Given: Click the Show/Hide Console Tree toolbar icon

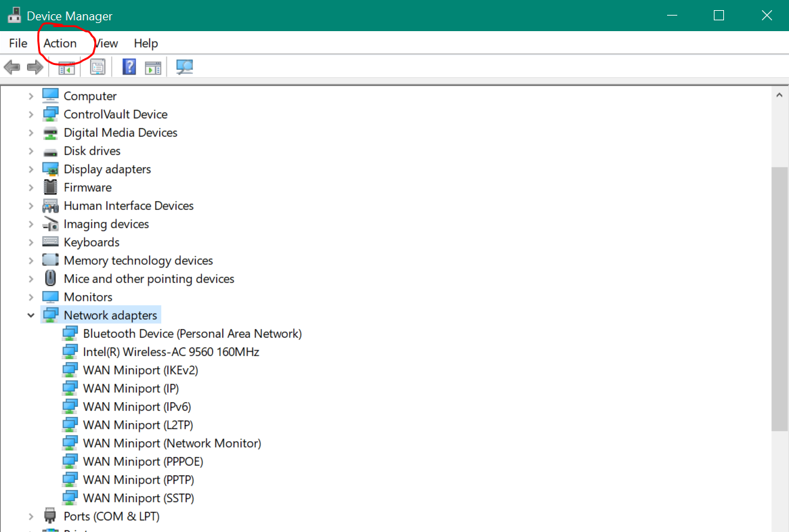Looking at the screenshot, I should [x=65, y=66].
